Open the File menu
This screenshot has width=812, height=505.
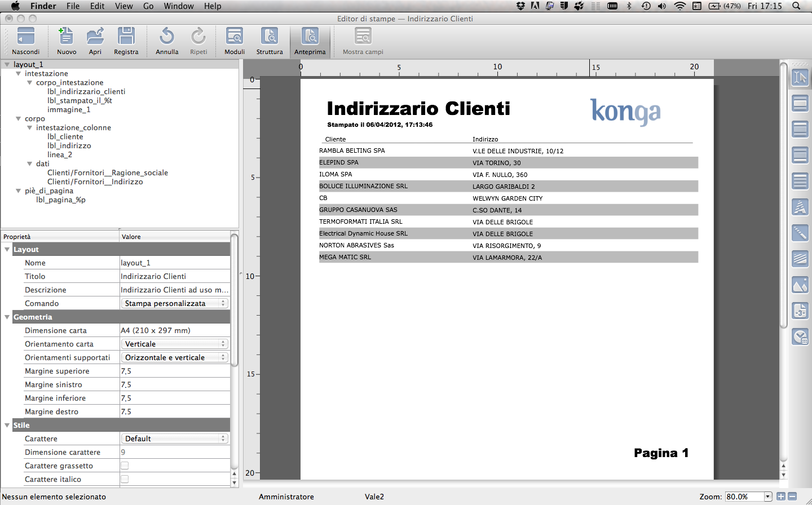[x=73, y=6]
